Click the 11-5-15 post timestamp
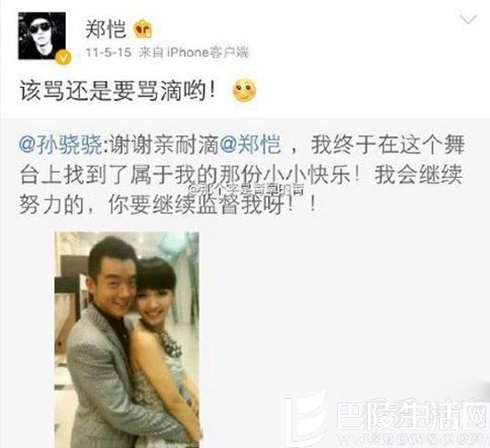This screenshot has height=448, width=490. [x=108, y=53]
